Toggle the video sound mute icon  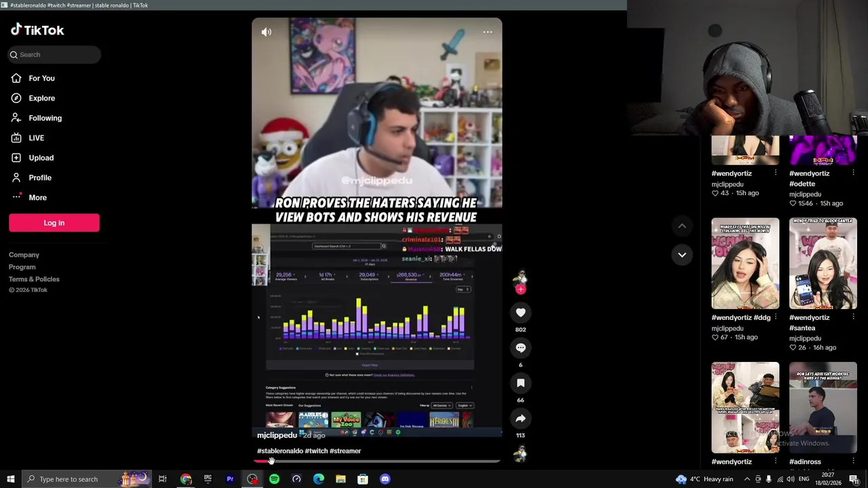coord(267,32)
